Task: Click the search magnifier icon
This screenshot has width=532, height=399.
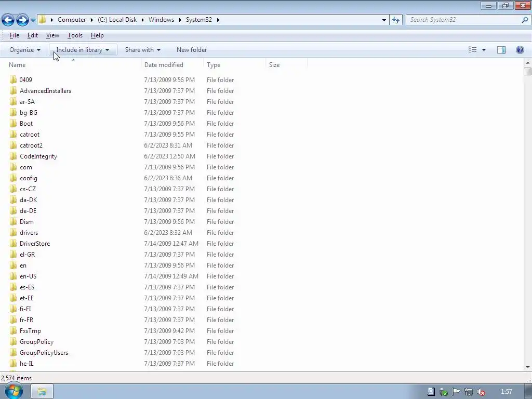Action: (525, 20)
